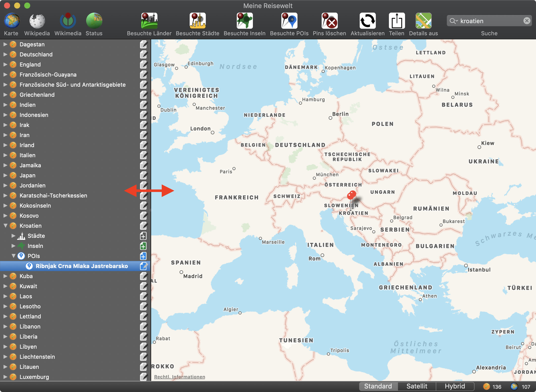Select the Französisch-Guayana row
Image resolution: width=536 pixels, height=392 pixels.
coord(75,75)
